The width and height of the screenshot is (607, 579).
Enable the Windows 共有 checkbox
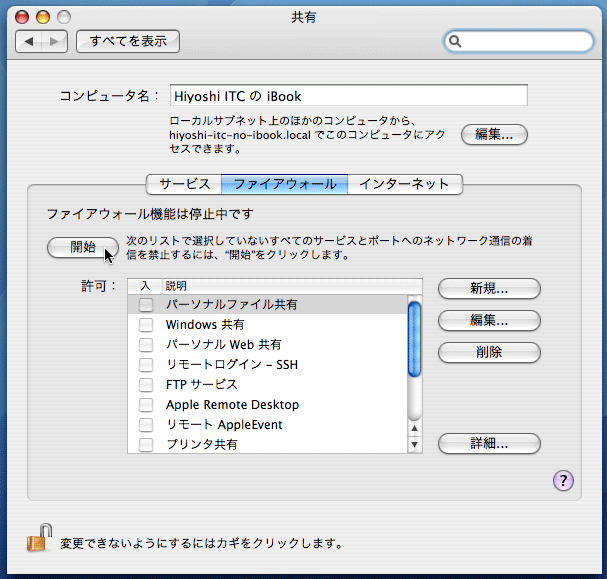[x=146, y=325]
